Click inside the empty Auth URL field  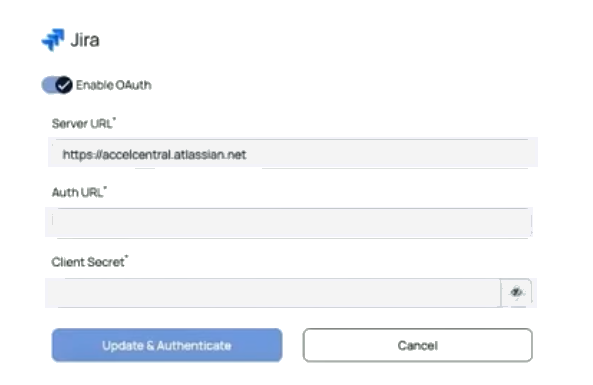click(x=289, y=222)
